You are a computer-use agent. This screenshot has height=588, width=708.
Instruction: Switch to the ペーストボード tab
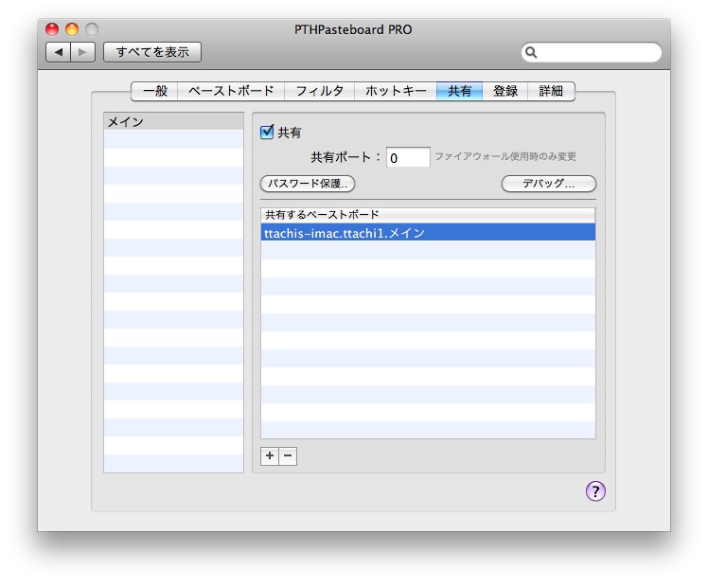[231, 92]
